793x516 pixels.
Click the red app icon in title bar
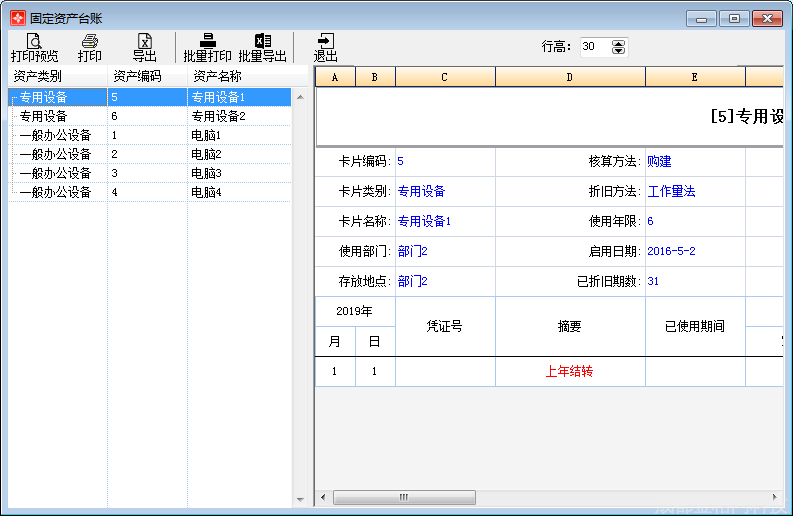click(17, 18)
